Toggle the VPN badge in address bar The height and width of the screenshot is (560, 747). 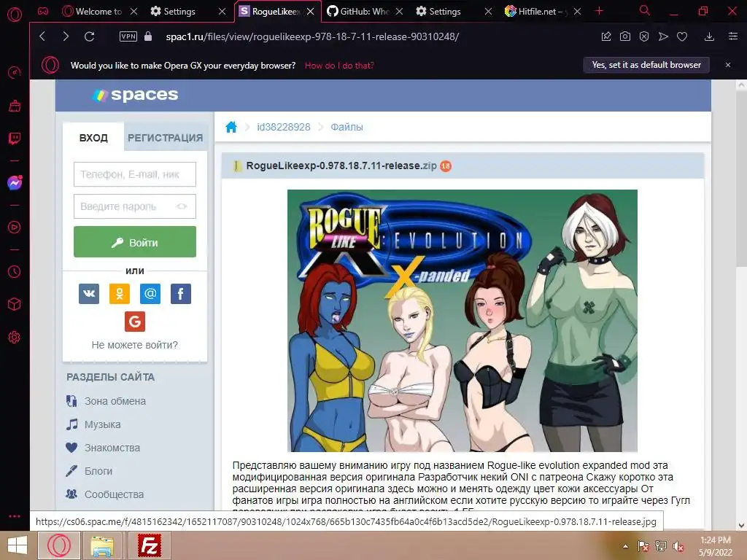coord(128,36)
